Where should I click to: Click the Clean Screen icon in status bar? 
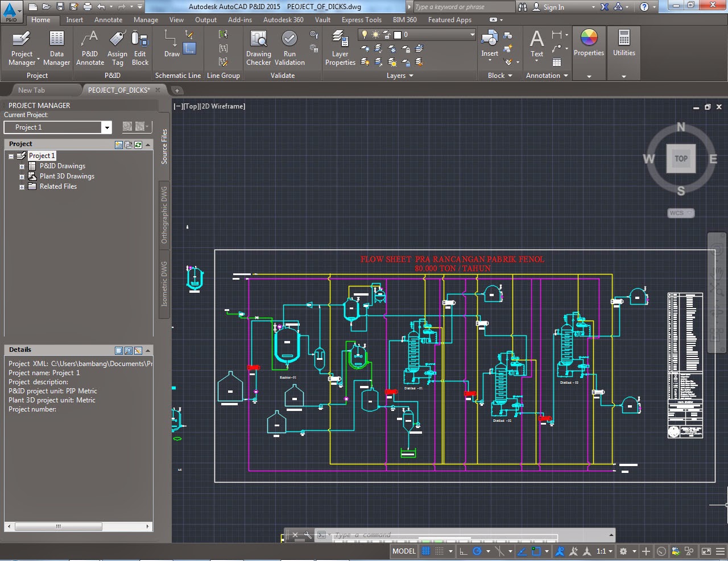706,551
